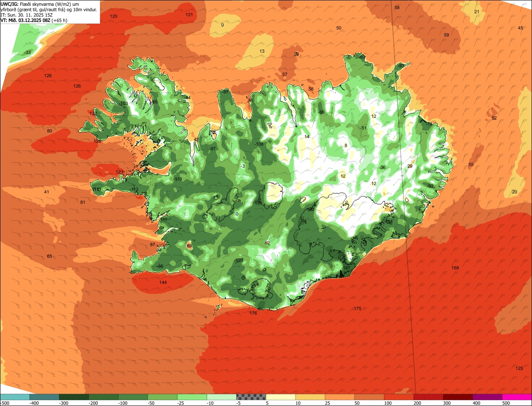Click the light green legend swatch labeled -25
The height and width of the screenshot is (406, 532).
pos(192,397)
